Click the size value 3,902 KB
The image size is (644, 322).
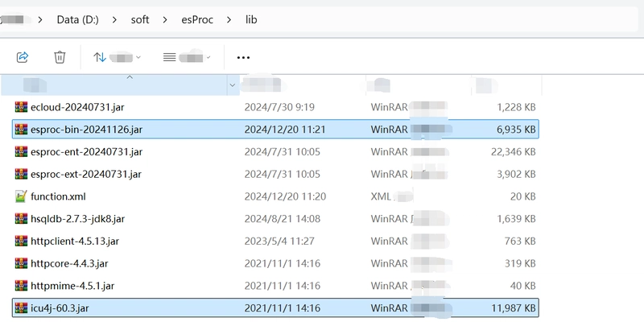pos(516,174)
